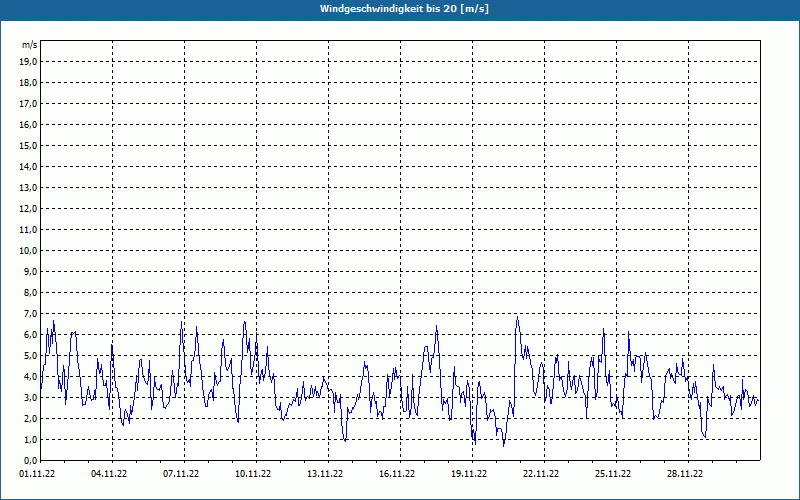Click the date label 25.11.22
The image size is (800, 500).
point(613,474)
